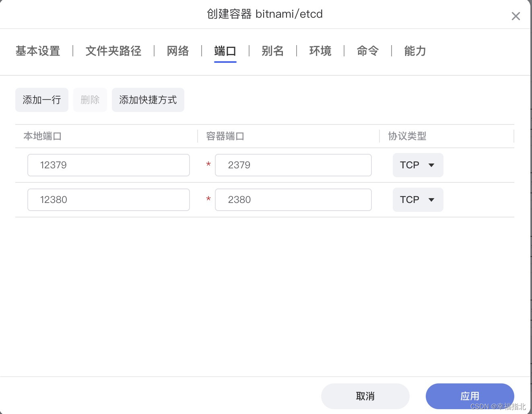This screenshot has width=532, height=414.
Task: Click the greyed-out 删除 button
Action: click(x=90, y=100)
